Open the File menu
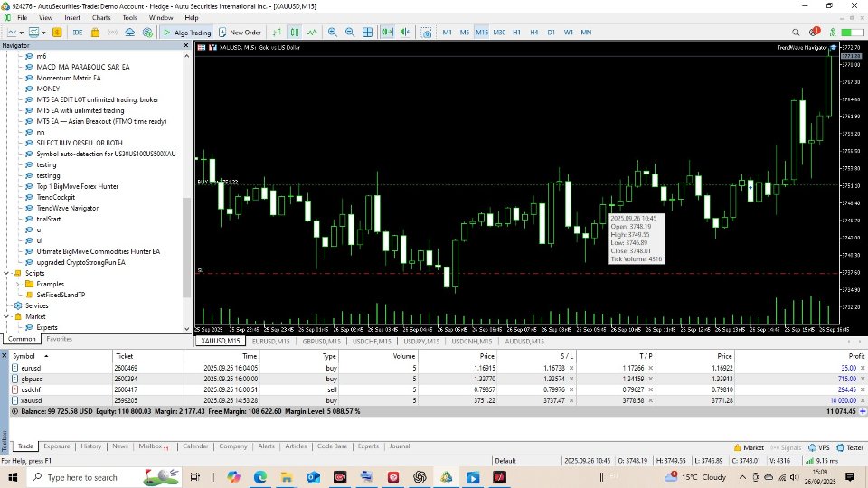This screenshot has width=868, height=488. (22, 18)
